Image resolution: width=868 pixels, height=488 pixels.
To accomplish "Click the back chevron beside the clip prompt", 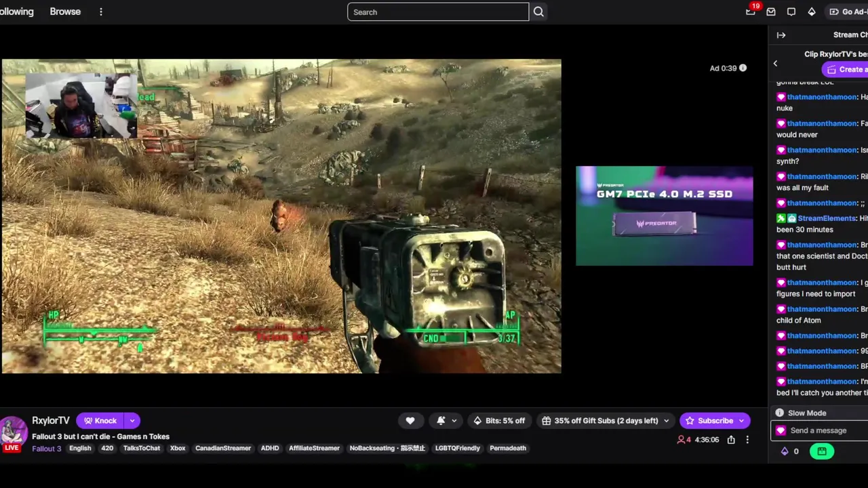I will tap(775, 64).
